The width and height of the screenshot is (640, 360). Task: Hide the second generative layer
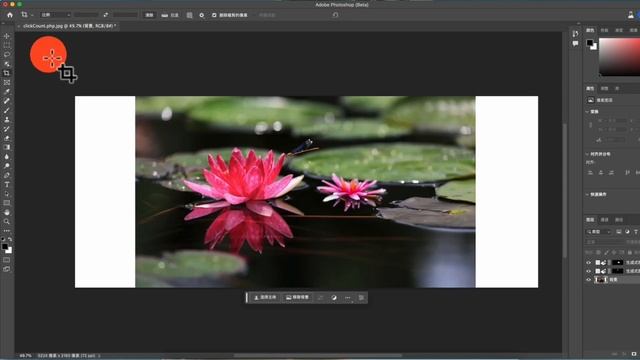pyautogui.click(x=589, y=271)
